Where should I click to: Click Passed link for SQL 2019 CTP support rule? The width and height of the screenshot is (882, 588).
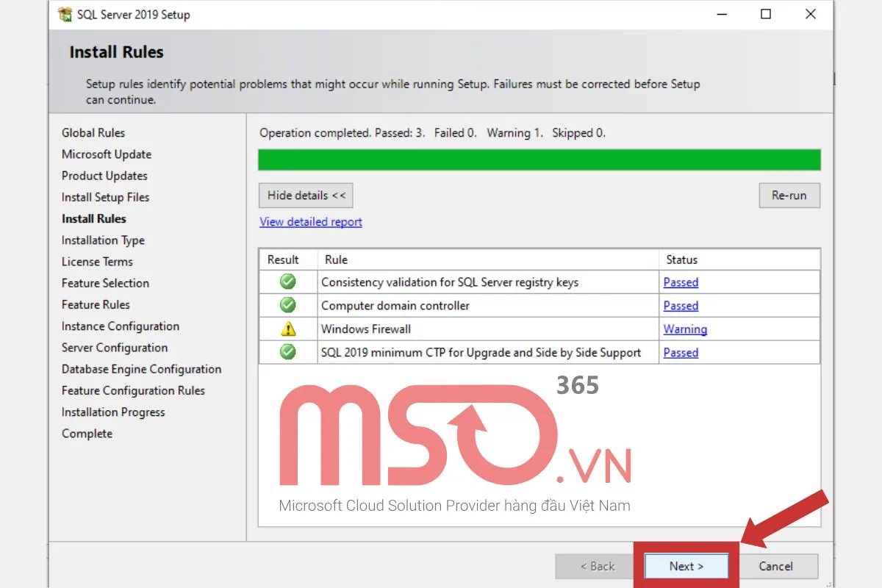coord(680,352)
